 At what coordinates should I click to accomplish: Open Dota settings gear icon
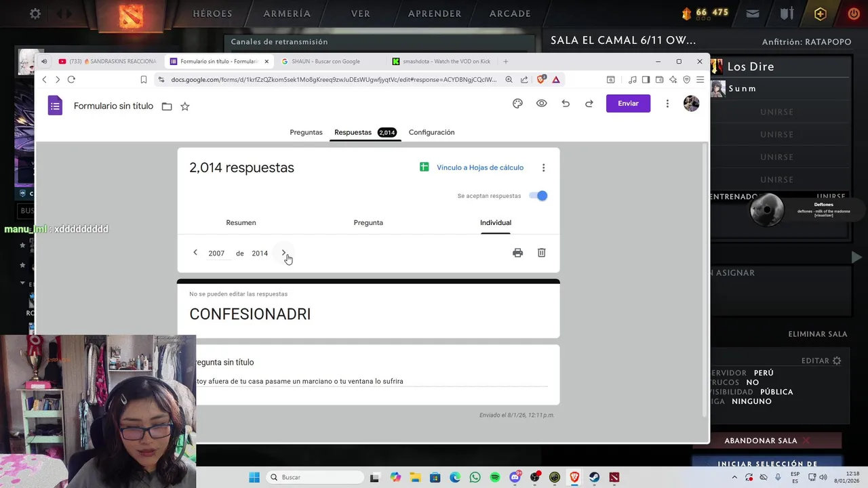coord(35,14)
